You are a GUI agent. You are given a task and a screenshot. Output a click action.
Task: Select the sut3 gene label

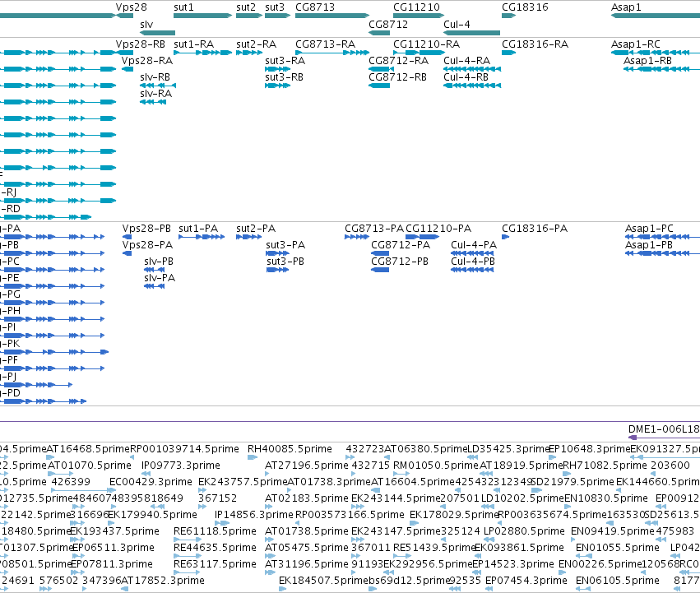(x=275, y=7)
